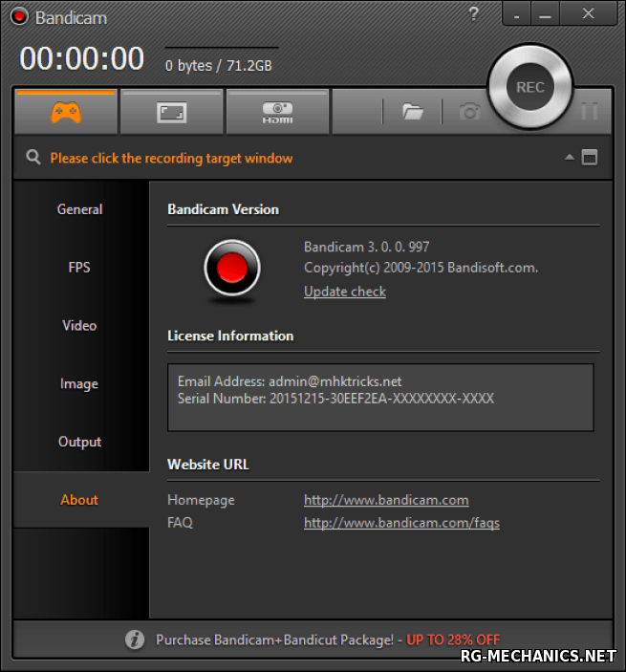Open the General settings tab
The height and width of the screenshot is (672, 626).
point(80,209)
